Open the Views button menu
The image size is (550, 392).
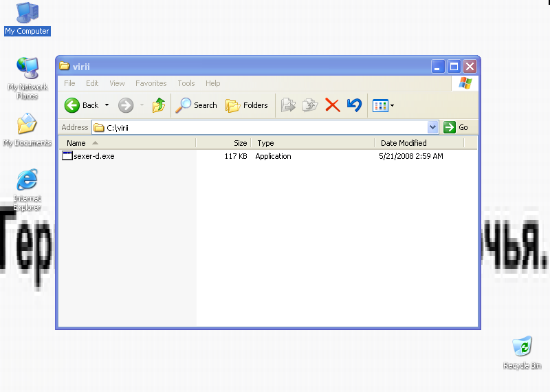pyautogui.click(x=383, y=105)
